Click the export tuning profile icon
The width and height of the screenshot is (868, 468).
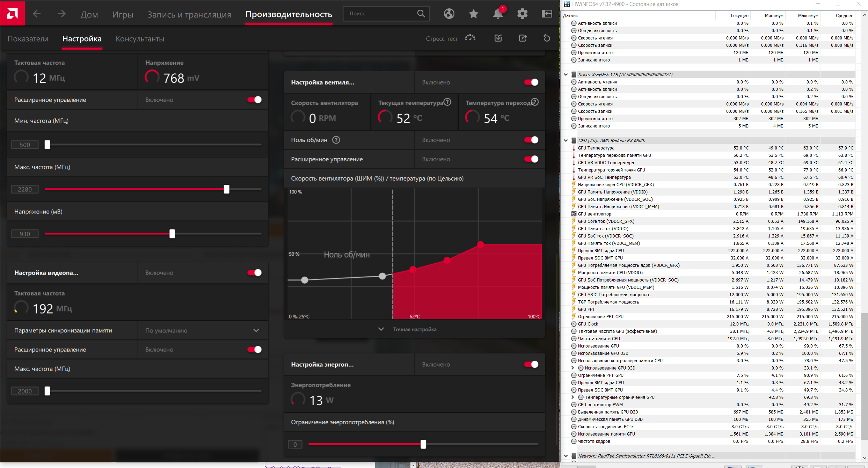(523, 38)
